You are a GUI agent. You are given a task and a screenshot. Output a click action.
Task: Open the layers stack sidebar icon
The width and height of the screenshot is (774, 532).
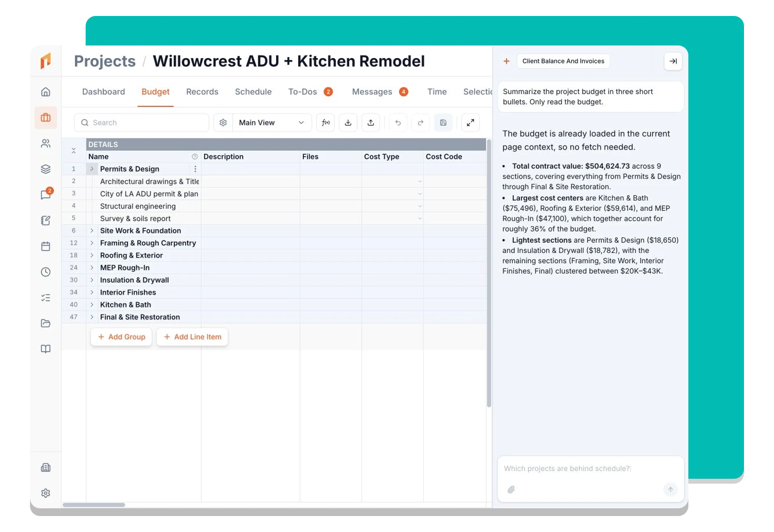[45, 169]
